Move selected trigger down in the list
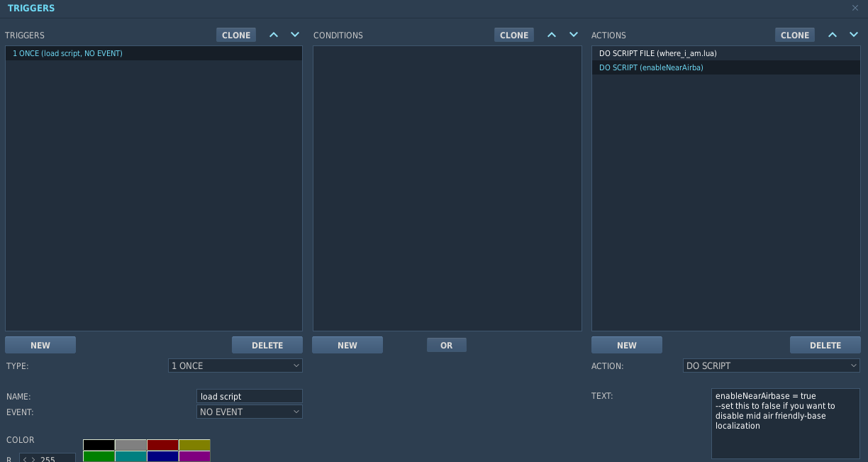 click(295, 35)
